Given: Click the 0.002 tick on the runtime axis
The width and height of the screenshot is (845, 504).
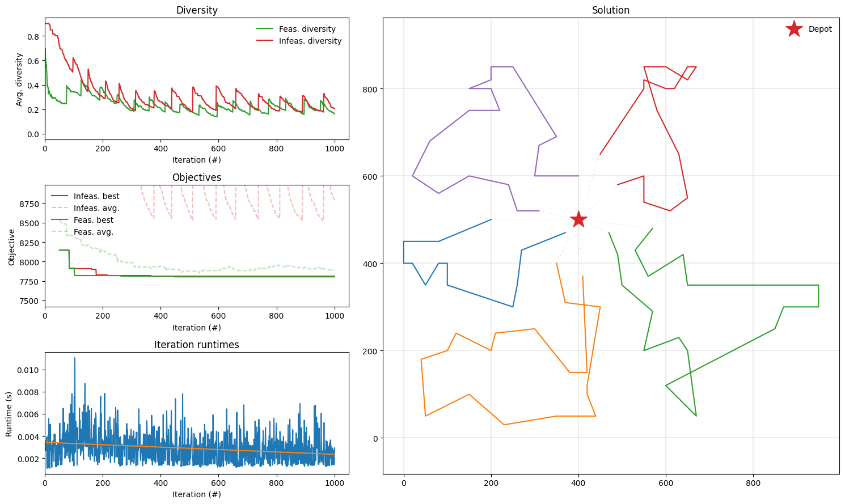Looking at the screenshot, I should point(29,459).
